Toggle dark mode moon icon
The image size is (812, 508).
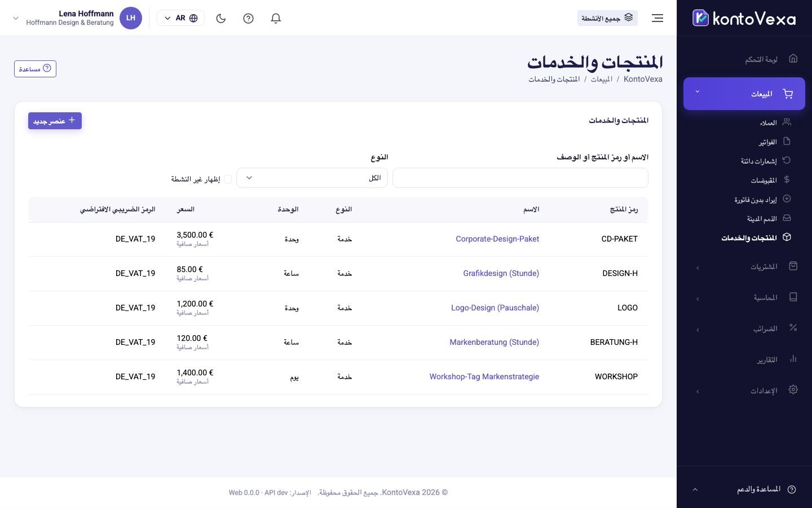[x=221, y=18]
